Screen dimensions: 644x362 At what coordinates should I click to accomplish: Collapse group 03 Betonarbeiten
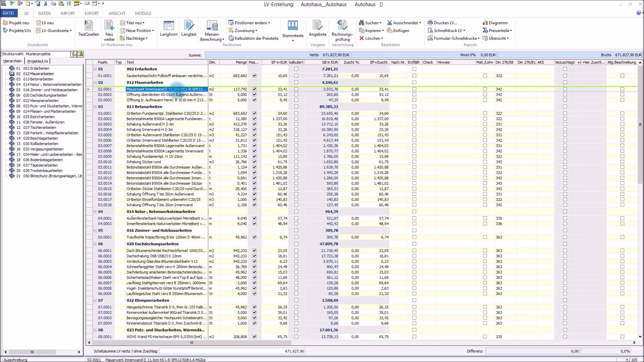coord(95,107)
